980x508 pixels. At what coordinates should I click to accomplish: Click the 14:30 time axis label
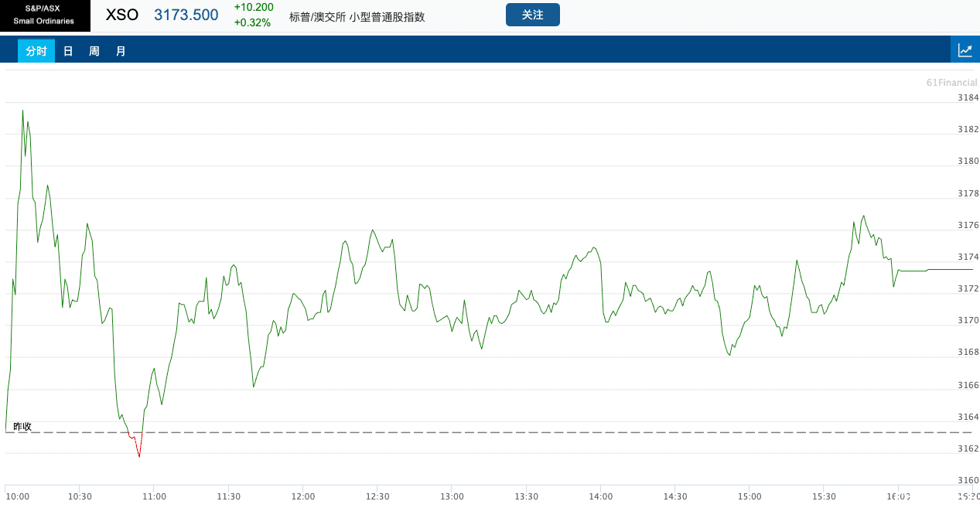point(675,496)
